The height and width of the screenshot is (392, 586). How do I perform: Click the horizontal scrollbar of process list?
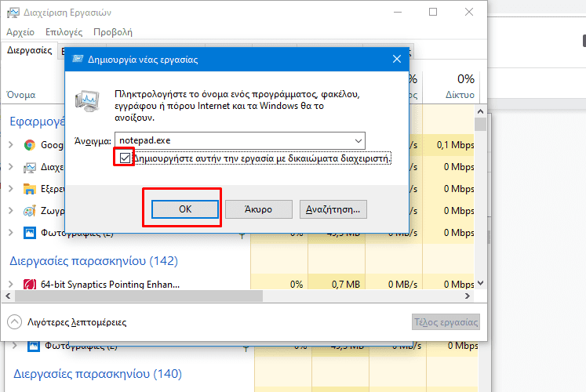235,296
